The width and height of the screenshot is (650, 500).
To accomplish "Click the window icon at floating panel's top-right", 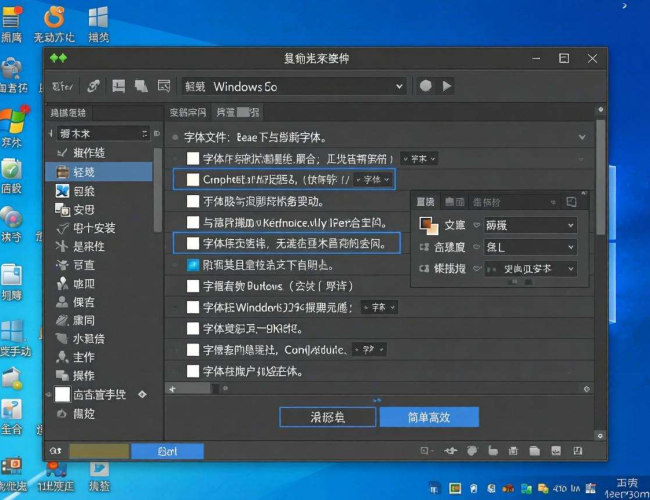I will (x=571, y=202).
